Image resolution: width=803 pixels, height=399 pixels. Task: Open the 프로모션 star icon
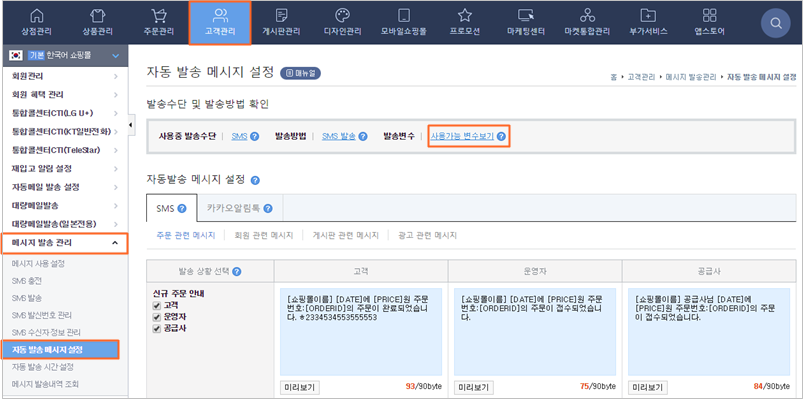click(x=464, y=15)
